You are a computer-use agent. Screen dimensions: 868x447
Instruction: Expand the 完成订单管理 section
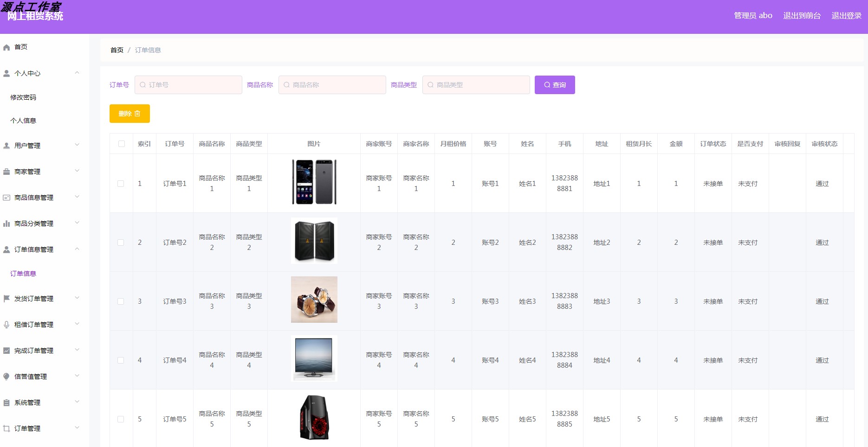coord(77,350)
